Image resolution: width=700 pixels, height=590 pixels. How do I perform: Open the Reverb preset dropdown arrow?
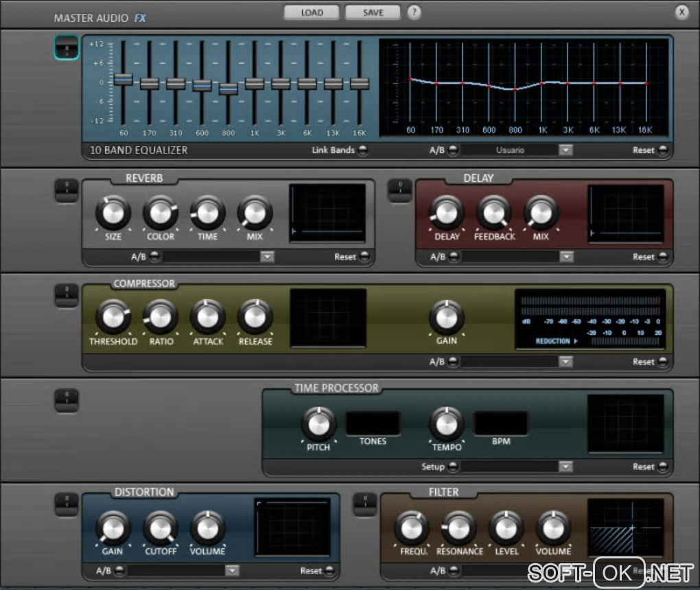click(267, 257)
